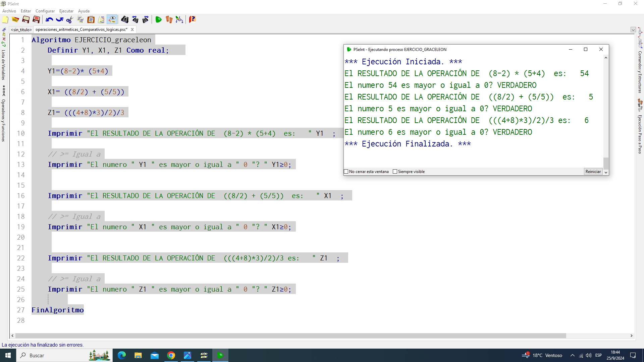Click the Cut scissors icon
This screenshot has height=362, width=644.
[70, 20]
